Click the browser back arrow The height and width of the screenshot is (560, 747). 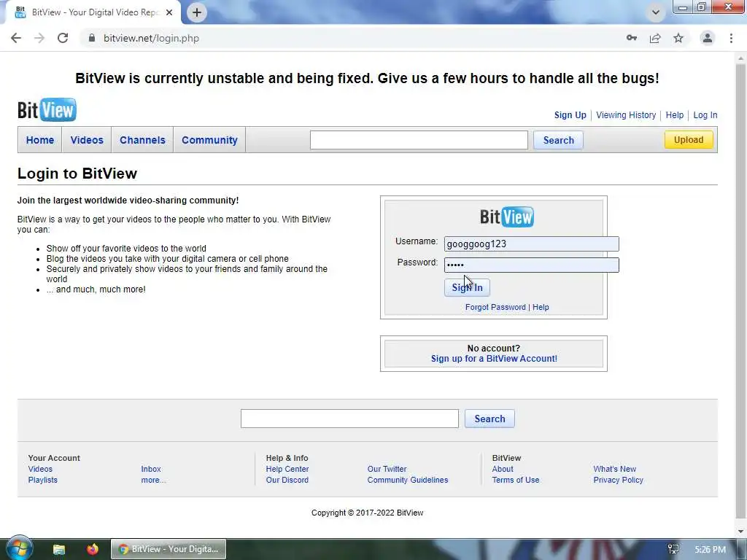pos(16,38)
